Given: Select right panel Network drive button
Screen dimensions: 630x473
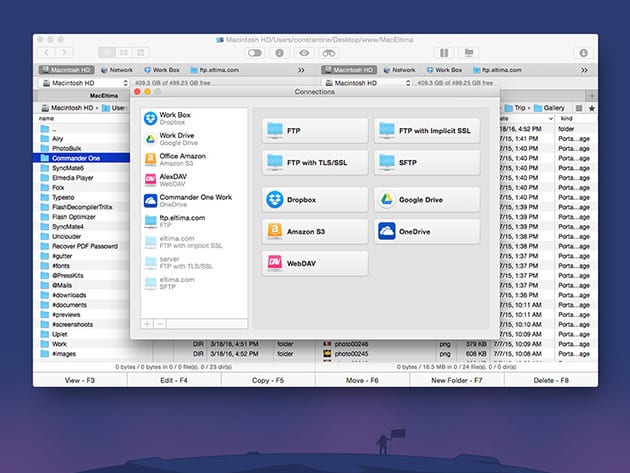Looking at the screenshot, I should point(399,70).
